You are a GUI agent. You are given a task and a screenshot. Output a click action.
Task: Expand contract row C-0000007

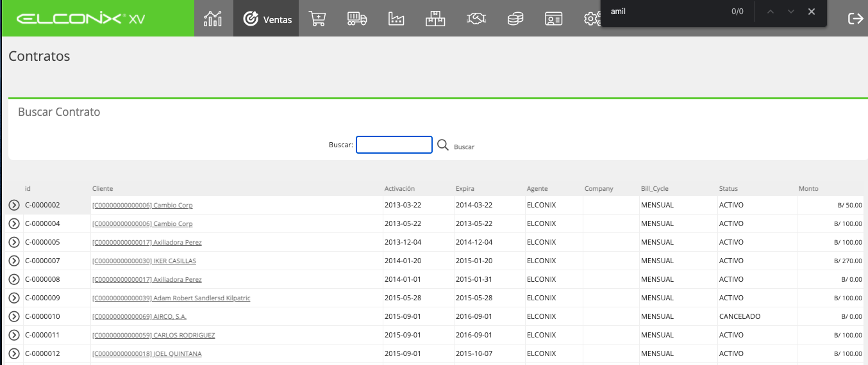coord(14,261)
